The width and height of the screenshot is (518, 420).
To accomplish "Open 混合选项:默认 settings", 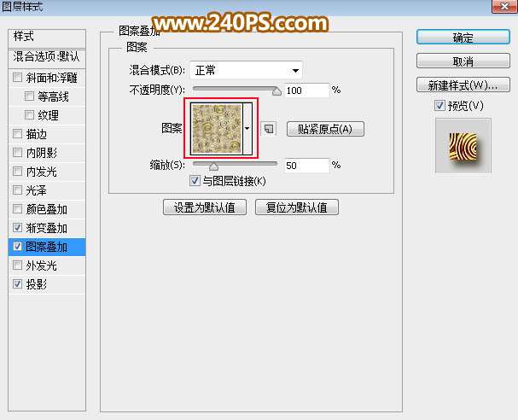I will [47, 58].
